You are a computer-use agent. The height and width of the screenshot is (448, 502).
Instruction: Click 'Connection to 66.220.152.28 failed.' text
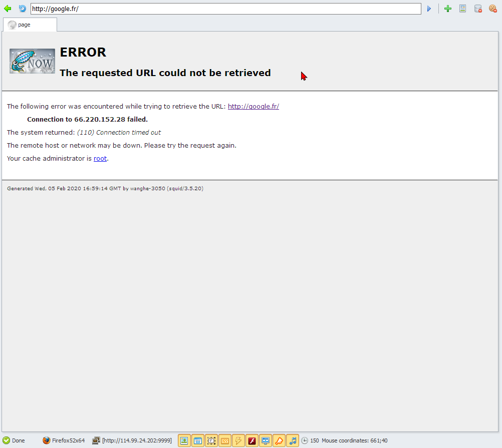tap(87, 119)
